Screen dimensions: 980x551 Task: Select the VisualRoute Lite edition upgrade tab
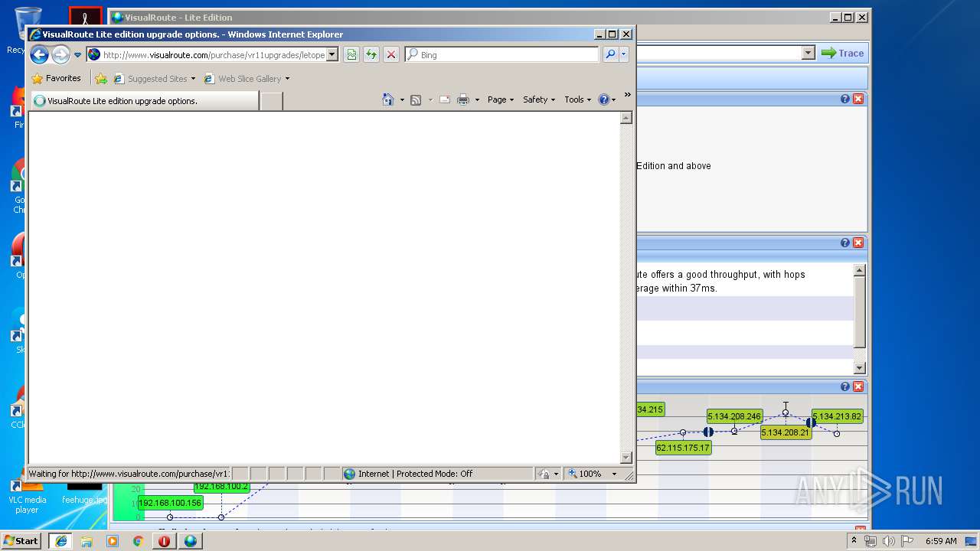(x=144, y=100)
